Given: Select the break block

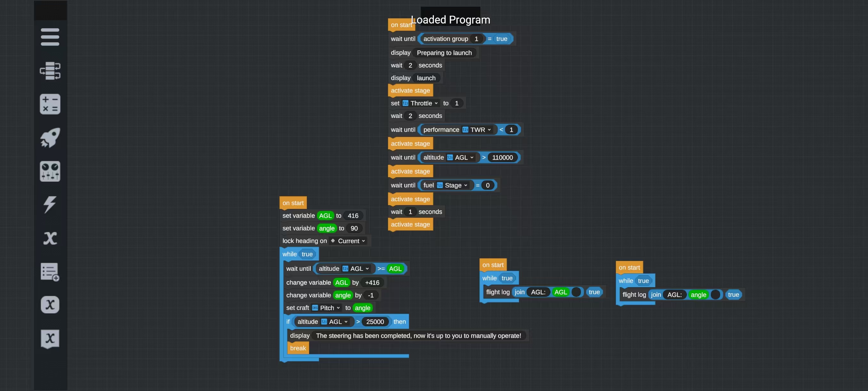Looking at the screenshot, I should (298, 348).
